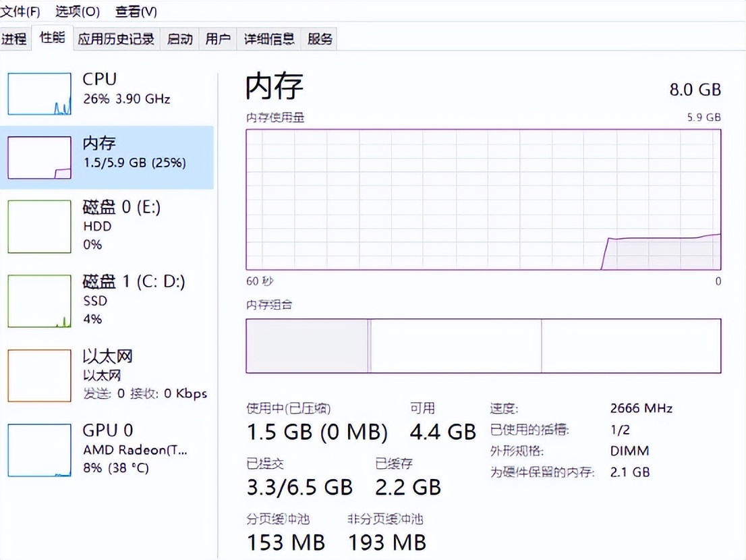This screenshot has width=746, height=560.
Task: Switch to the 服务 tab
Action: point(320,39)
